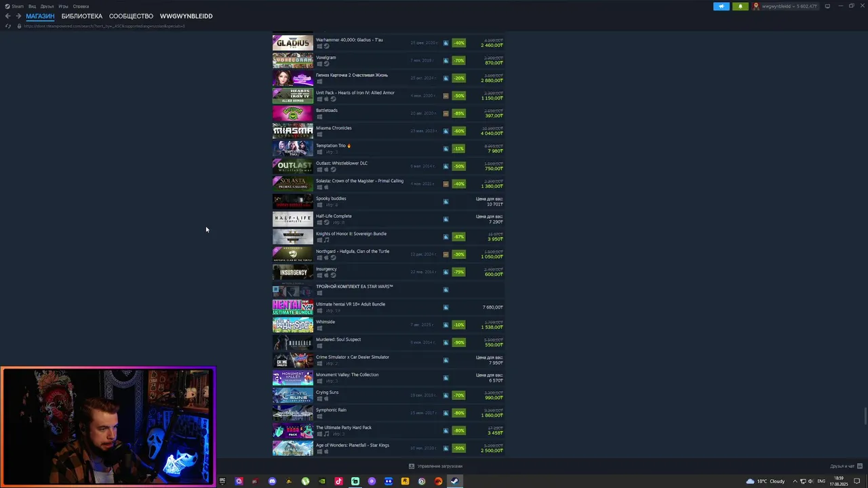Open the 18°C Cloudy weather widget

coord(766,481)
